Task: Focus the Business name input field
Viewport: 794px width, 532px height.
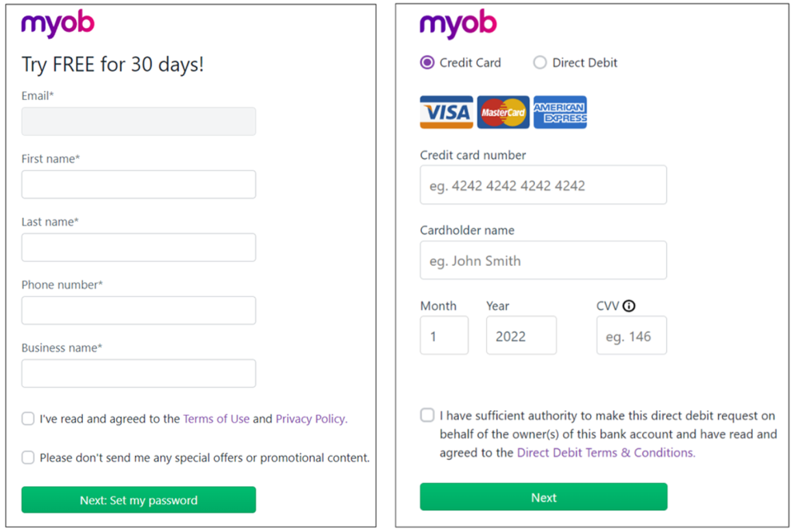Action: pos(139,374)
